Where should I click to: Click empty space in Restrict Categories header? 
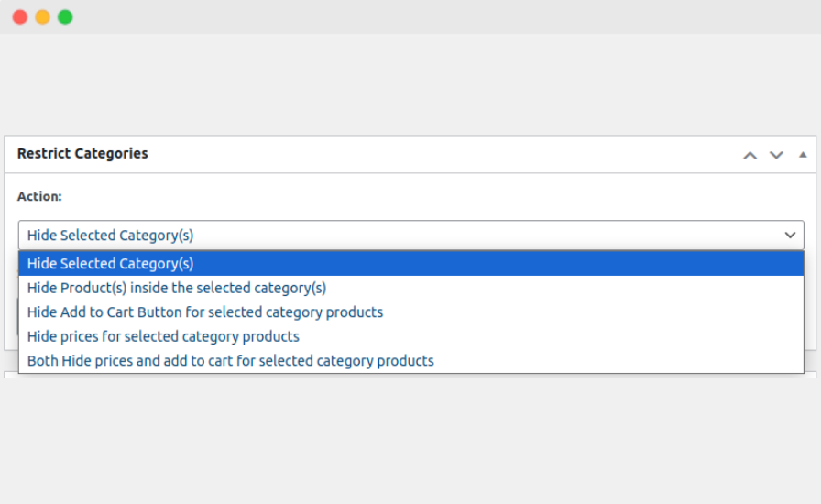440,154
